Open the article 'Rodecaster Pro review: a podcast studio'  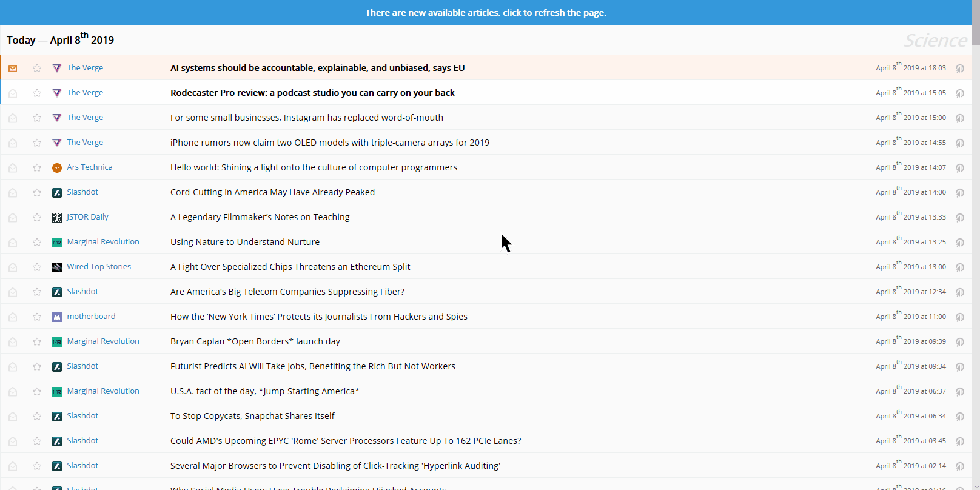point(312,93)
